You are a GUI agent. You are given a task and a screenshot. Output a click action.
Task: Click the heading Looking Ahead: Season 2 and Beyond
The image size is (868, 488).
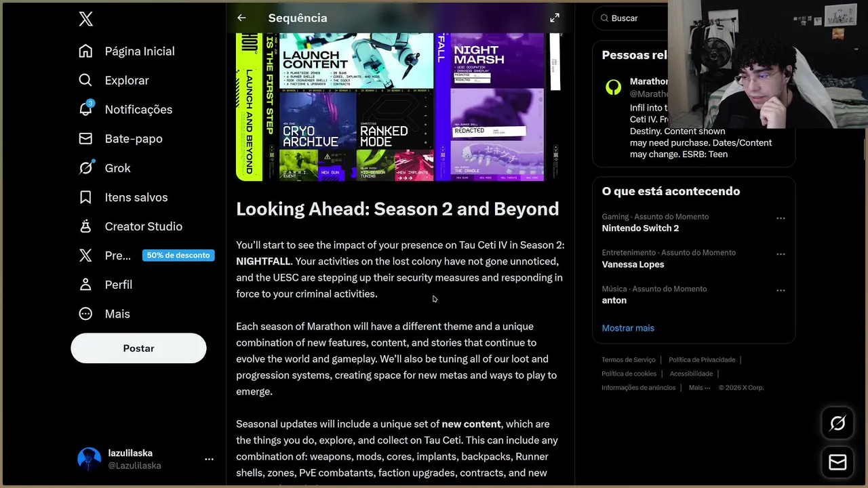(397, 209)
